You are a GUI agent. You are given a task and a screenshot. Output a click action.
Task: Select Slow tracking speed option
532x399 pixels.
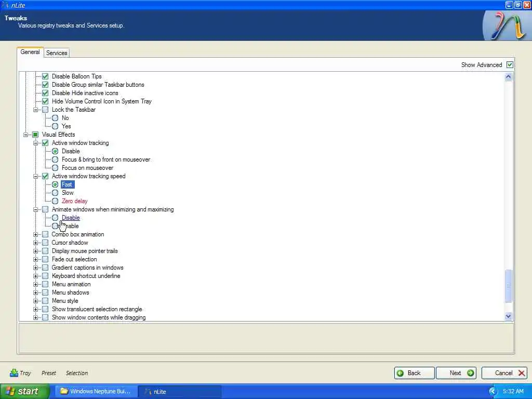pos(55,193)
